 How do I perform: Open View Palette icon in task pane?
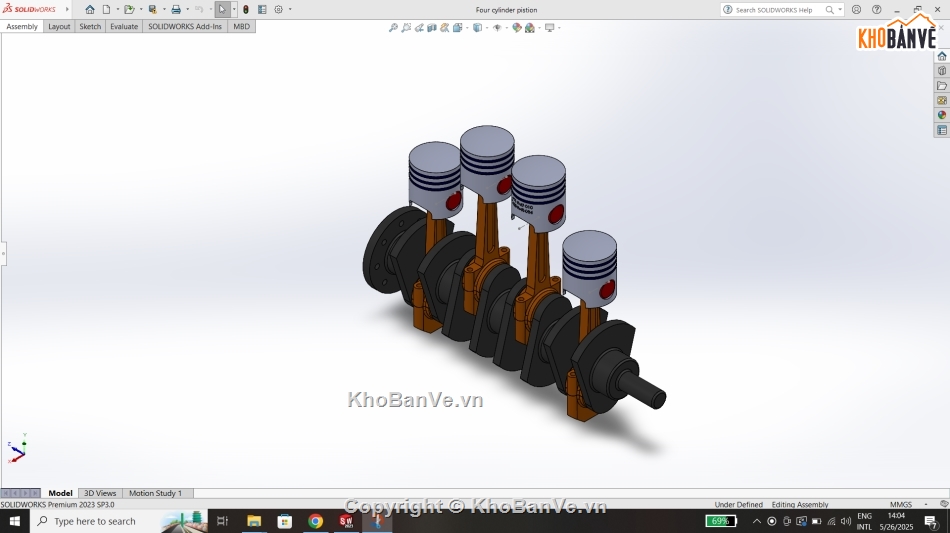click(x=942, y=101)
